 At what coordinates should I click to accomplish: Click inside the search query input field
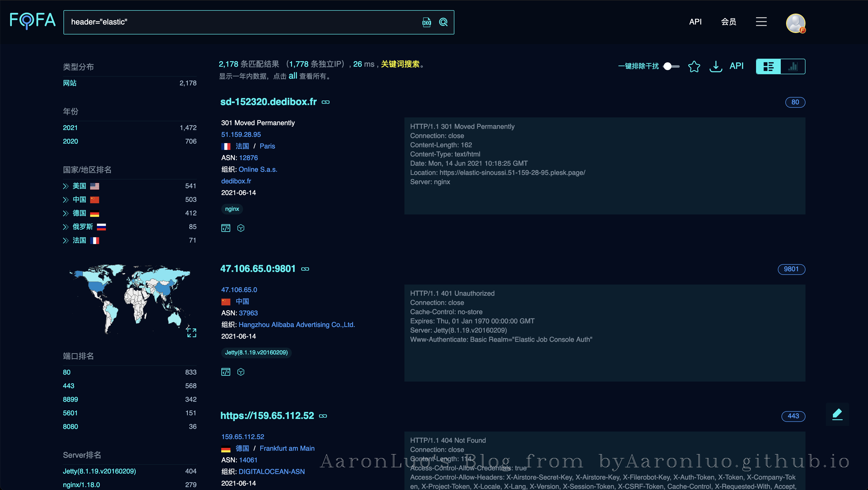pyautogui.click(x=236, y=22)
